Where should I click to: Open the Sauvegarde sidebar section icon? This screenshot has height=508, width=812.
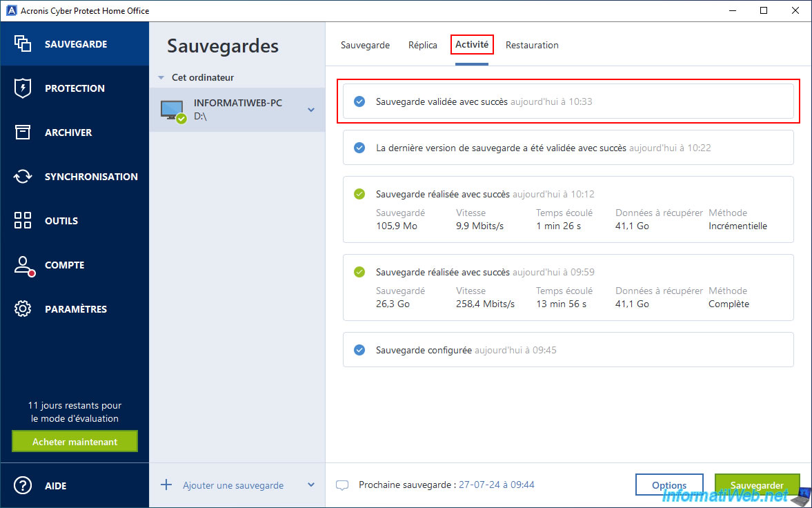(x=23, y=43)
